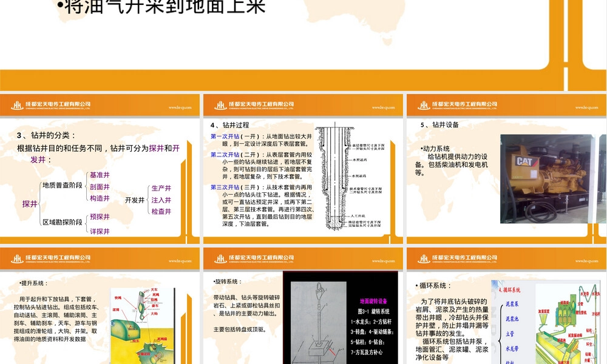Click the 开发井 label before the bracket
The width and height of the screenshot is (607, 364).
click(135, 200)
